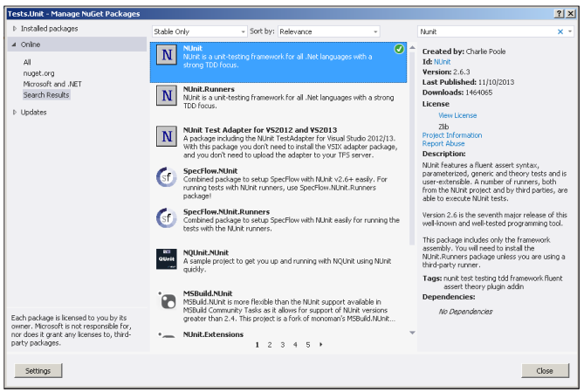Go to results page 3
Image resolution: width=584 pixels, height=392 pixels.
[283, 345]
